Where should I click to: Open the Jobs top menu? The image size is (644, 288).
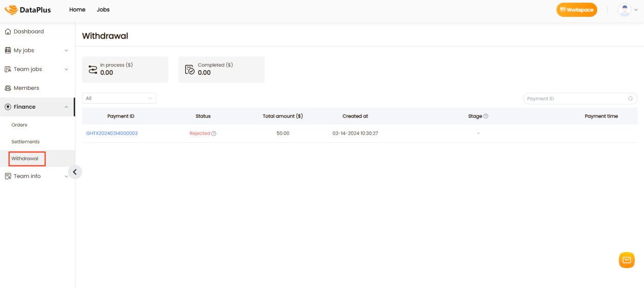point(103,10)
